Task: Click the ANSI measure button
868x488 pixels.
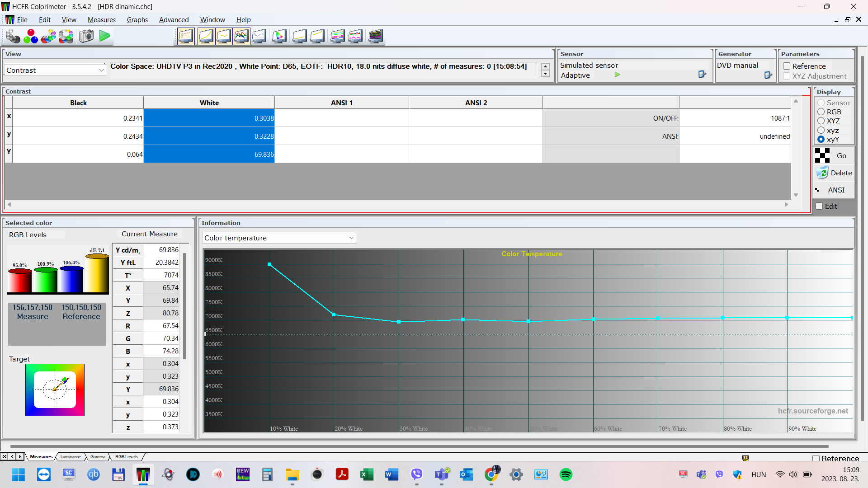Action: tap(835, 190)
